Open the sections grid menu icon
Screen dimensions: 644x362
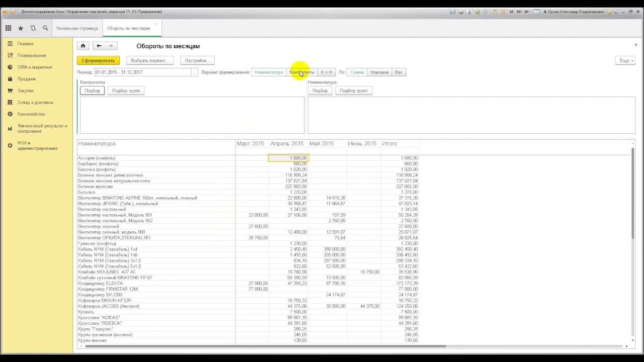8,28
